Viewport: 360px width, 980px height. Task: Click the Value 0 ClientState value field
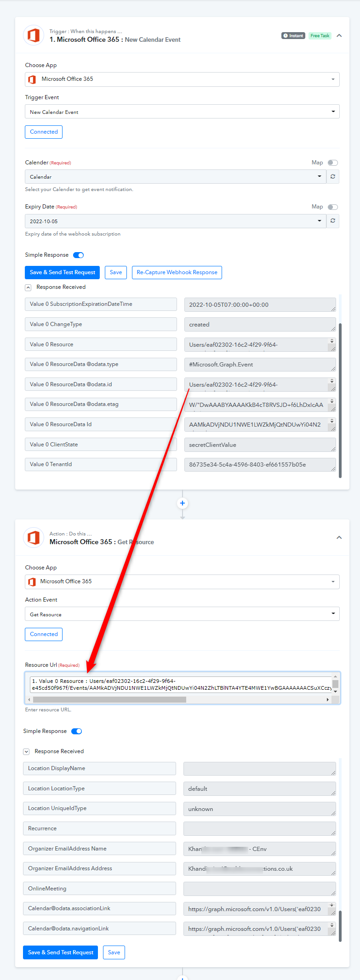click(x=260, y=445)
